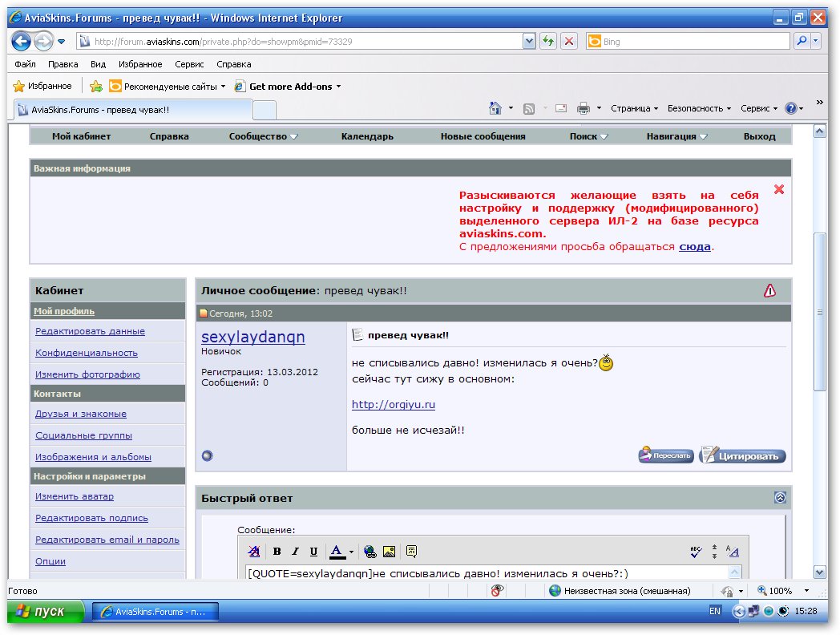The width and height of the screenshot is (840, 635).
Task: Click the Цитировать quote button
Action: tap(742, 455)
